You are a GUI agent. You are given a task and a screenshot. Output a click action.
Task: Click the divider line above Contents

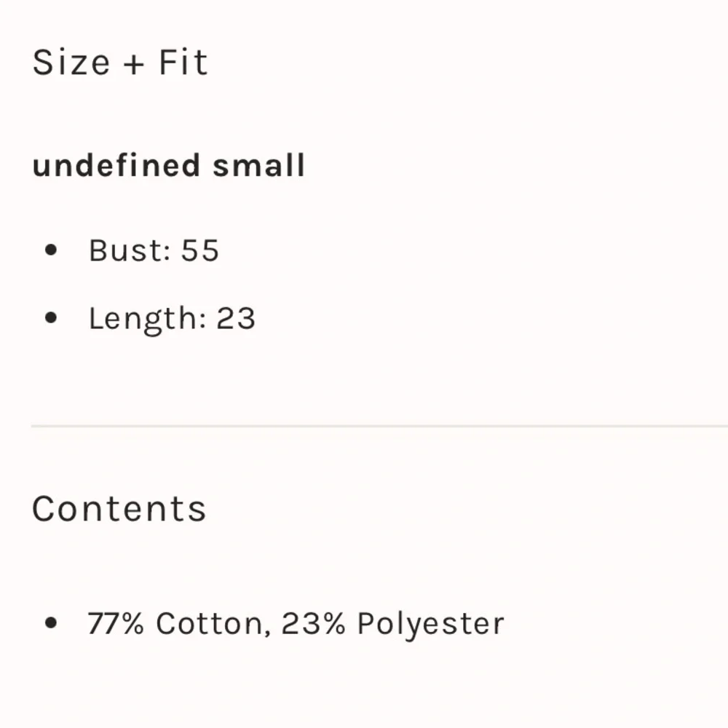pyautogui.click(x=379, y=425)
